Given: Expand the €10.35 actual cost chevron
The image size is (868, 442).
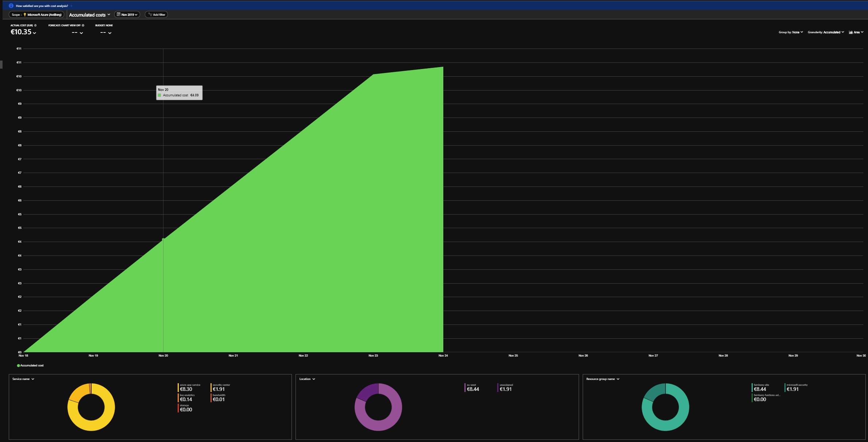Looking at the screenshot, I should tap(35, 33).
